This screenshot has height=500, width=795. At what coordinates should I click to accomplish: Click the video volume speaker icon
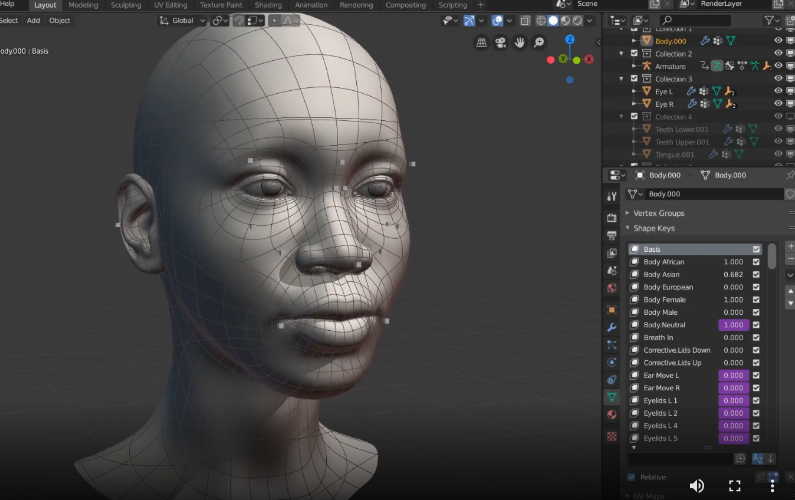click(x=697, y=485)
